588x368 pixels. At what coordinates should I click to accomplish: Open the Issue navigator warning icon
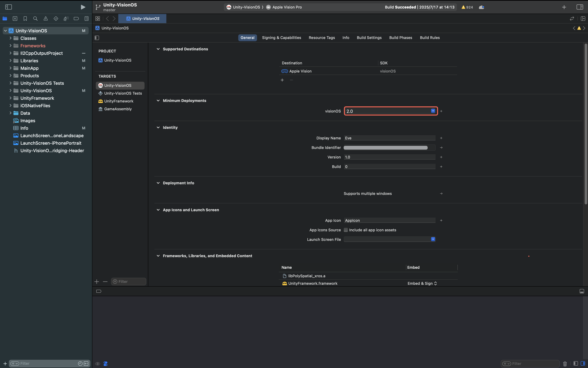click(x=46, y=19)
